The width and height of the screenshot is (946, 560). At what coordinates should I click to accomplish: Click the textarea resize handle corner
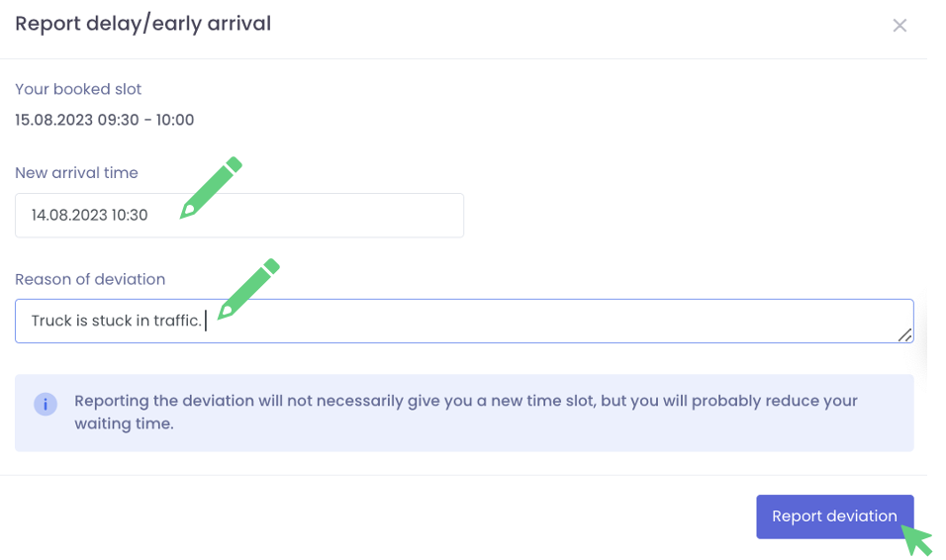pos(904,334)
